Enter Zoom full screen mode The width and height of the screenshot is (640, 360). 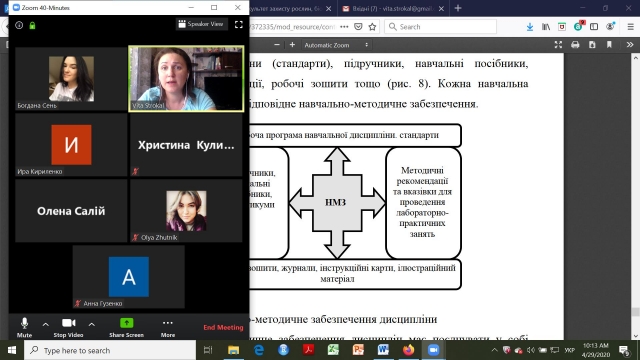click(x=239, y=24)
